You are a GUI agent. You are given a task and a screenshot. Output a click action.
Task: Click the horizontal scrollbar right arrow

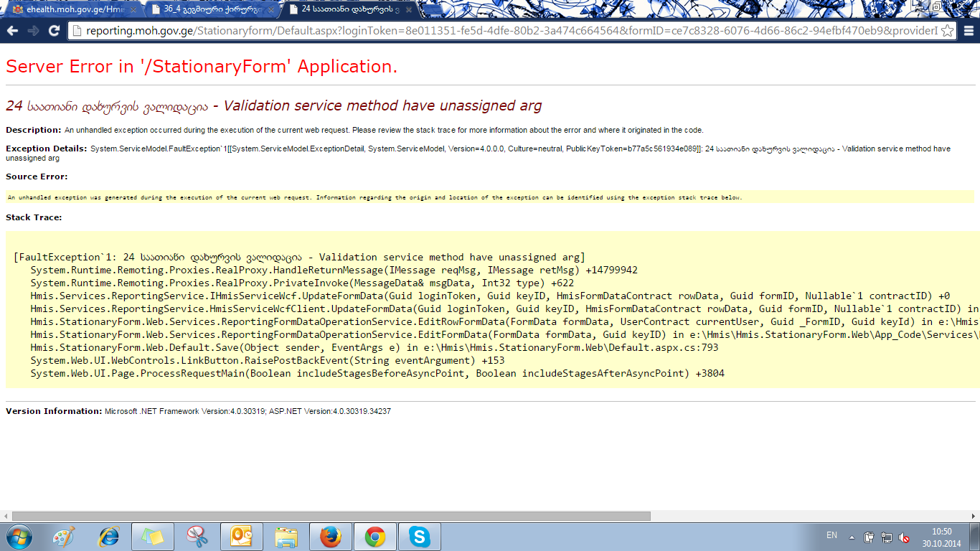tap(974, 516)
